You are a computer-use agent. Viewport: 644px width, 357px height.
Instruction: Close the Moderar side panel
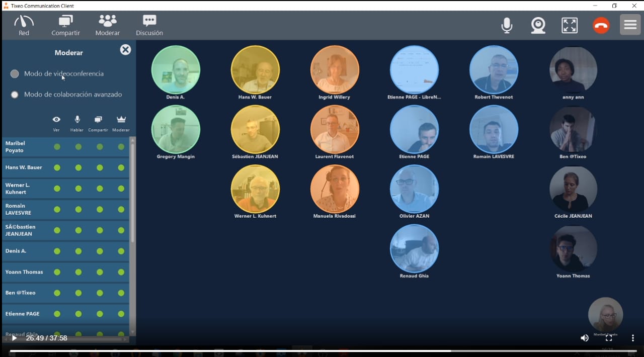[x=125, y=49]
